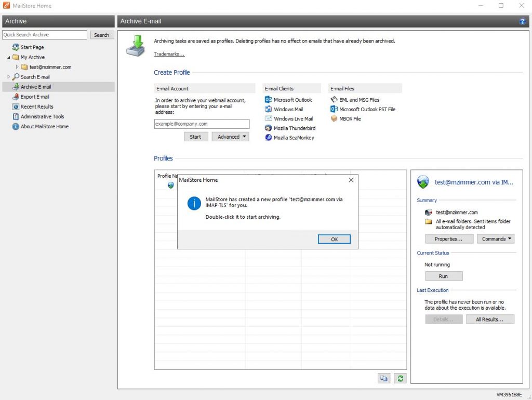Collapse the My Archive tree node

click(x=8, y=57)
